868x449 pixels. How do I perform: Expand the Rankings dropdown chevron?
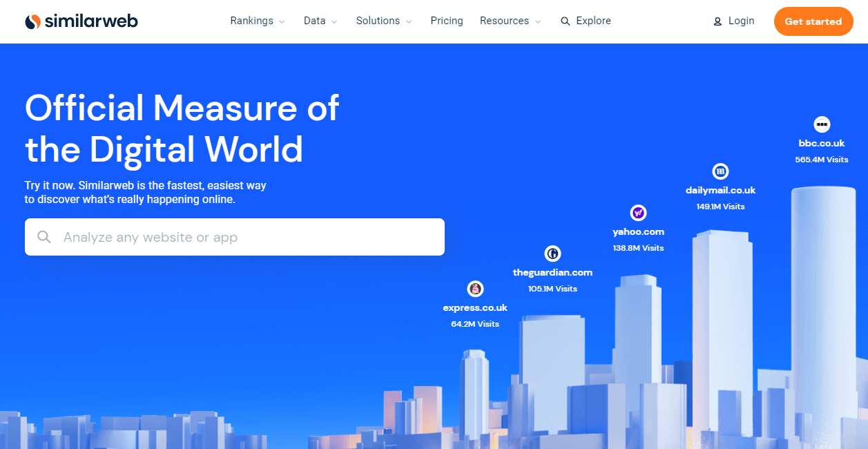(282, 22)
